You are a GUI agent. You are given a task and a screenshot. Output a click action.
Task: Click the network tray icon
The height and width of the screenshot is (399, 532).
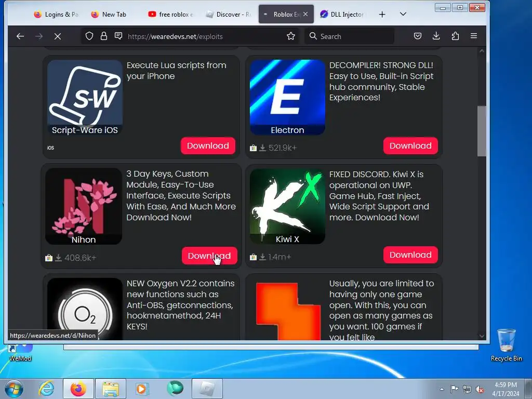pyautogui.click(x=467, y=389)
